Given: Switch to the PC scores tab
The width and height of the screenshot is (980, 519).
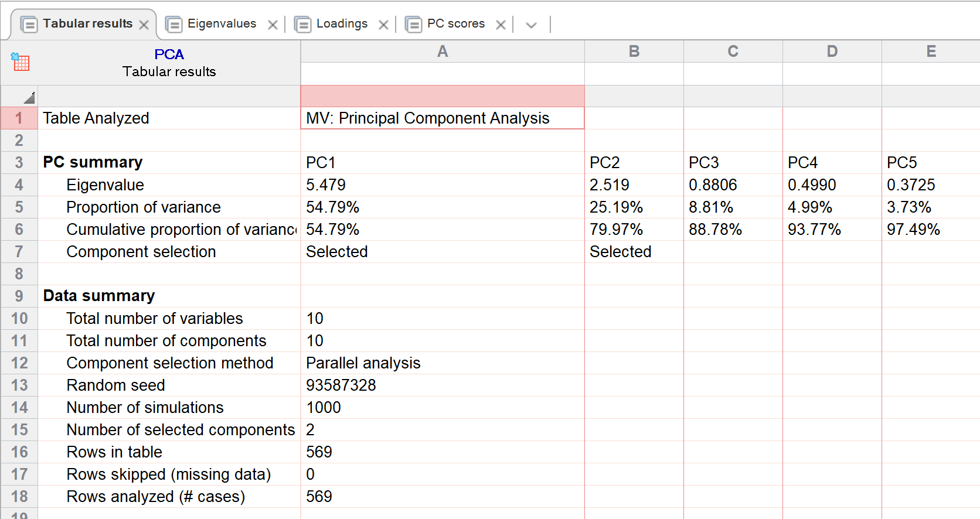Looking at the screenshot, I should tap(455, 23).
